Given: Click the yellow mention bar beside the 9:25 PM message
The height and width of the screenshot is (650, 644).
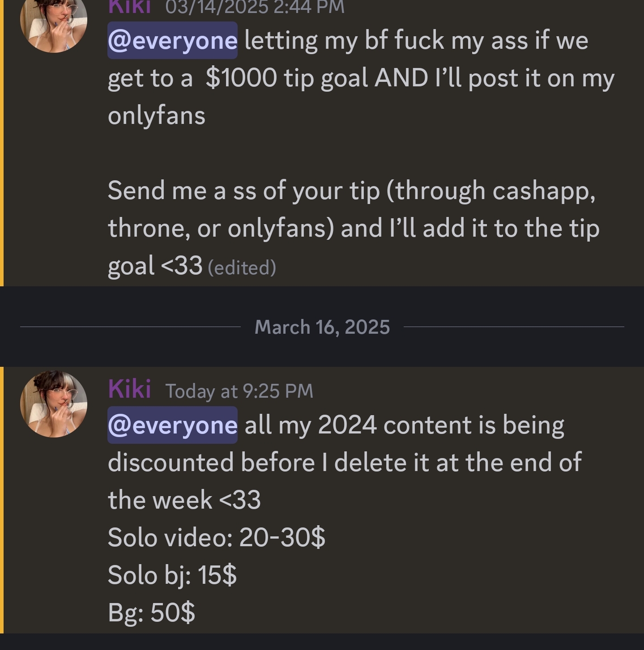Looking at the screenshot, I should pos(2,500).
